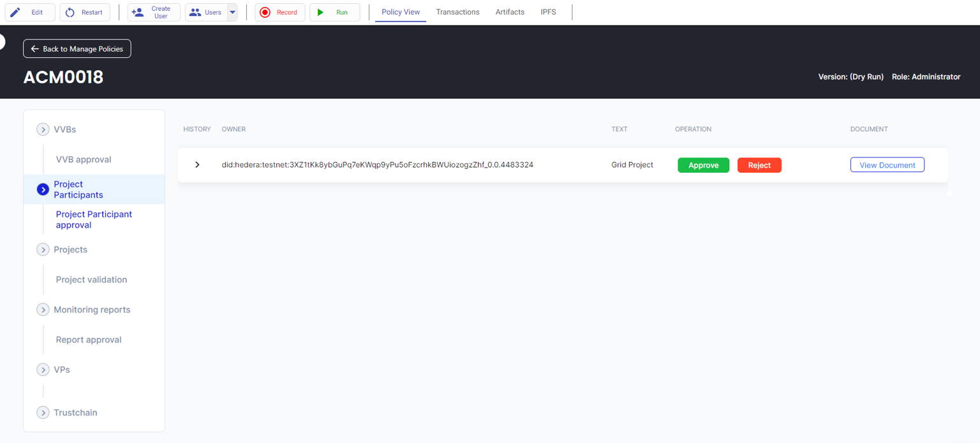
Task: Select the IPFS tab
Action: tap(548, 12)
